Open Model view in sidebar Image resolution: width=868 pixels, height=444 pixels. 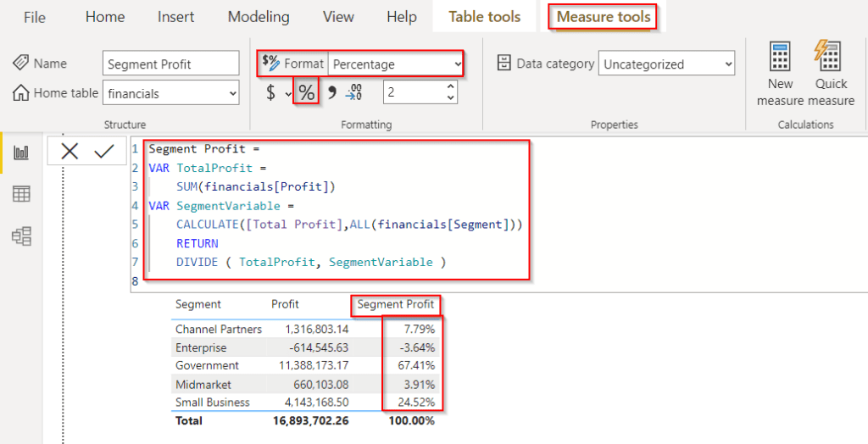point(21,236)
